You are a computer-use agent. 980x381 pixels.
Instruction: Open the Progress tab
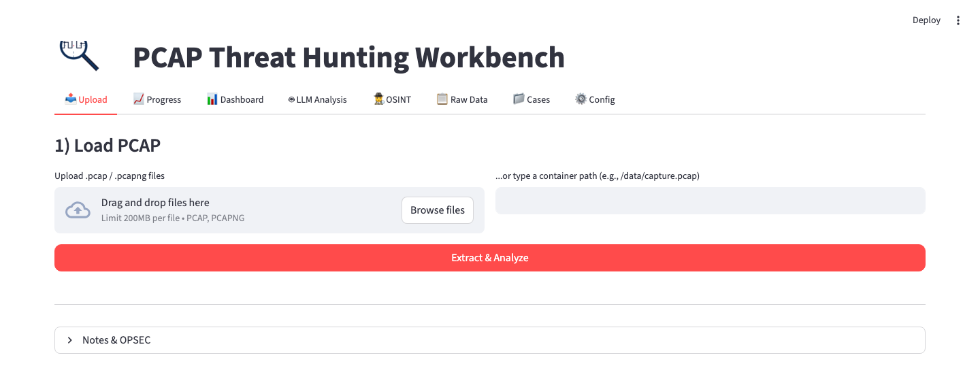pos(157,99)
